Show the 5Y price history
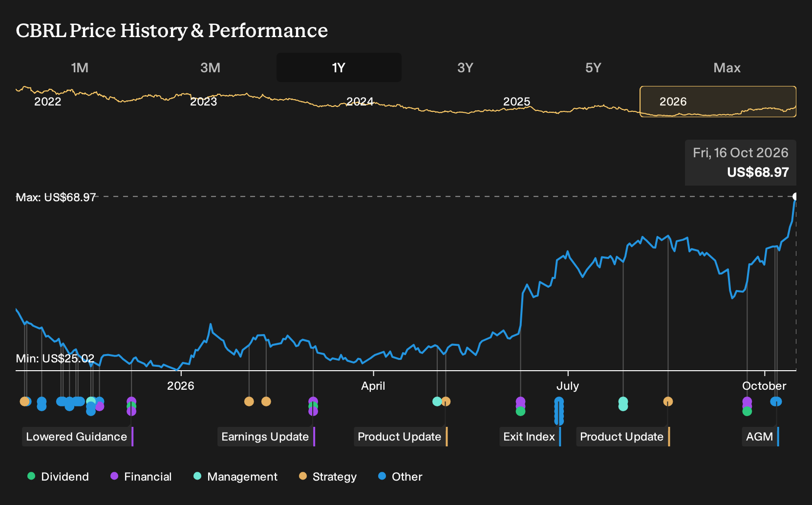The height and width of the screenshot is (505, 812). [x=593, y=67]
